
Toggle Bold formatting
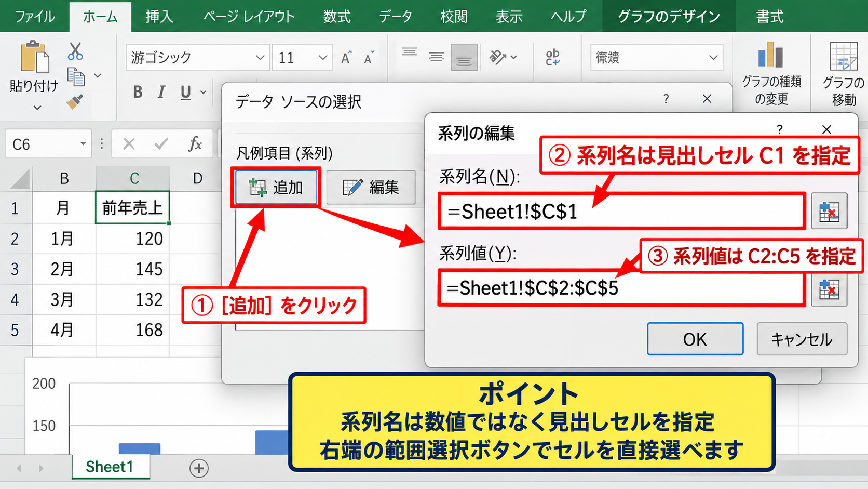[138, 92]
